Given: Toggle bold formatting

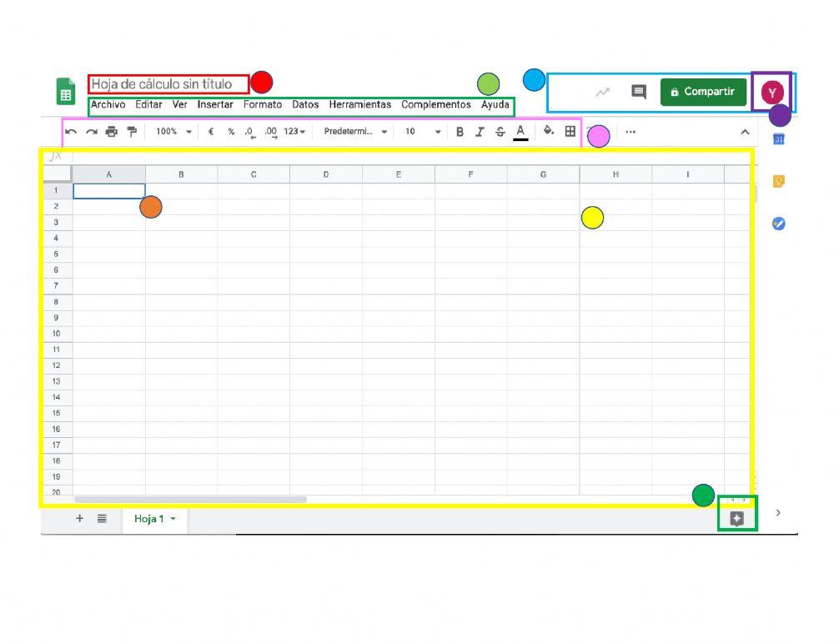Looking at the screenshot, I should 460,131.
